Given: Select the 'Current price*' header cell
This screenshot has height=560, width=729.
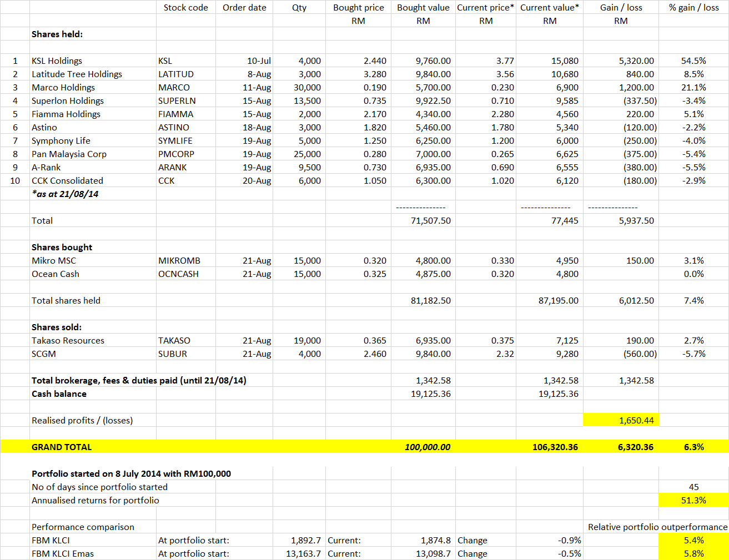Looking at the screenshot, I should (486, 7).
